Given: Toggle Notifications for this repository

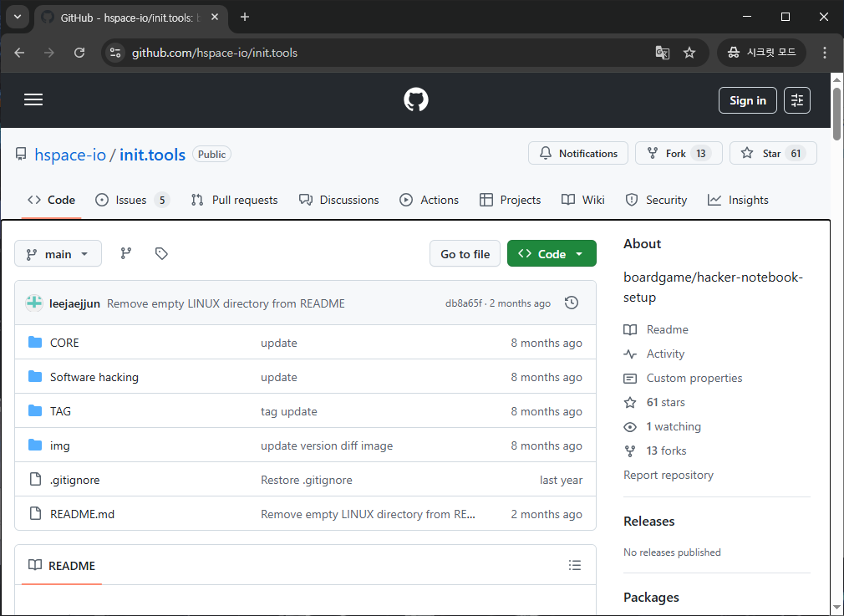Looking at the screenshot, I should click(578, 154).
